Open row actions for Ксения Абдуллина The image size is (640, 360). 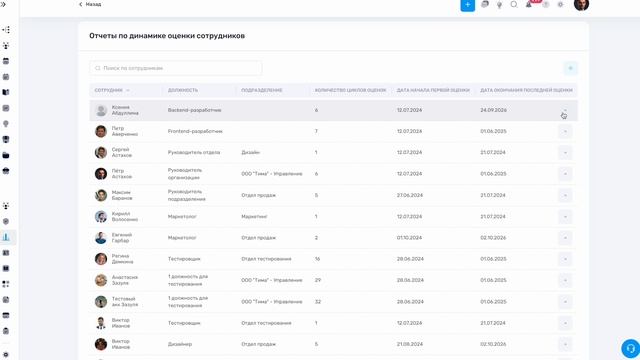(565, 110)
